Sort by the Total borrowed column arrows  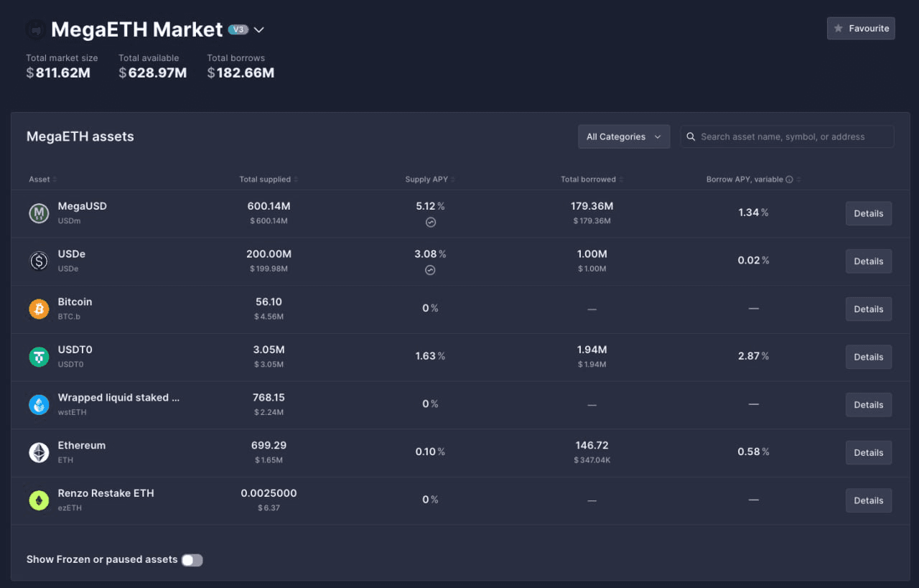621,179
